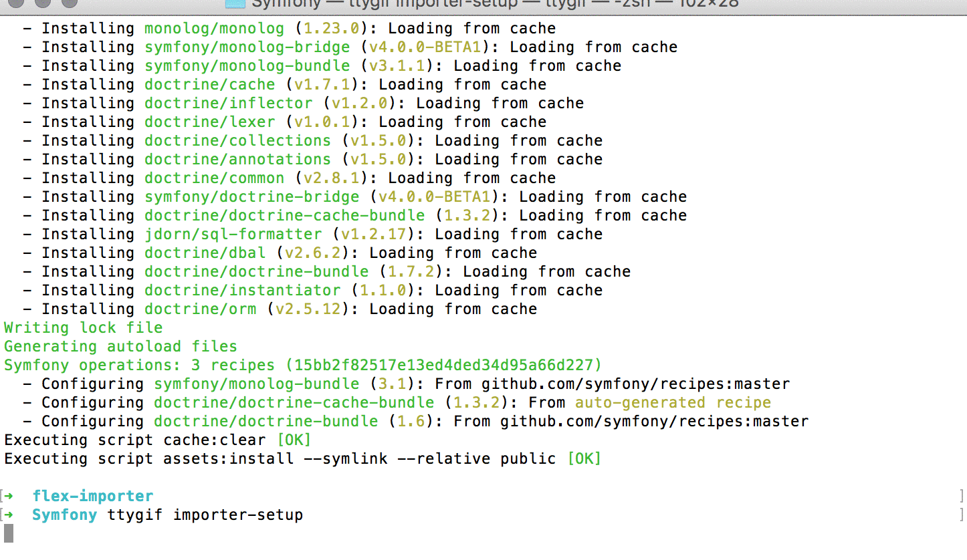Click doctrine/doctrine-cache-bundle in the Configuring line
967x560 pixels.
tap(294, 403)
